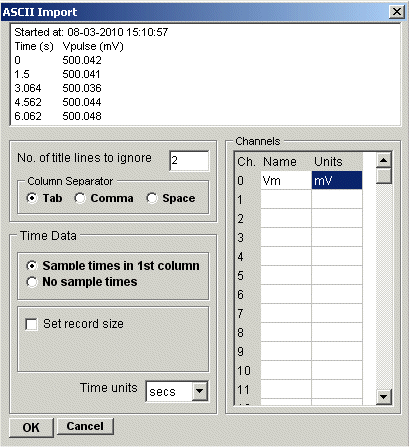Click the Cancel button
Screen dimensions: 409x447
point(85,426)
